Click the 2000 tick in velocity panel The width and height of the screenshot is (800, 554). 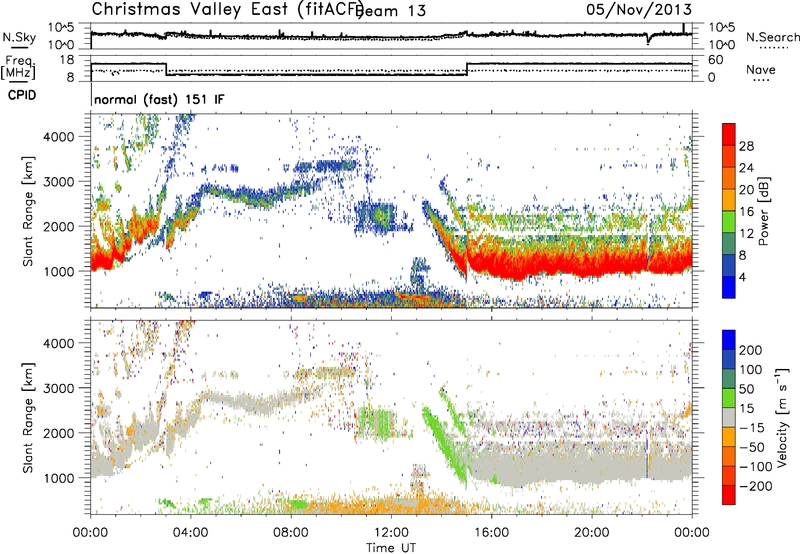(58, 433)
